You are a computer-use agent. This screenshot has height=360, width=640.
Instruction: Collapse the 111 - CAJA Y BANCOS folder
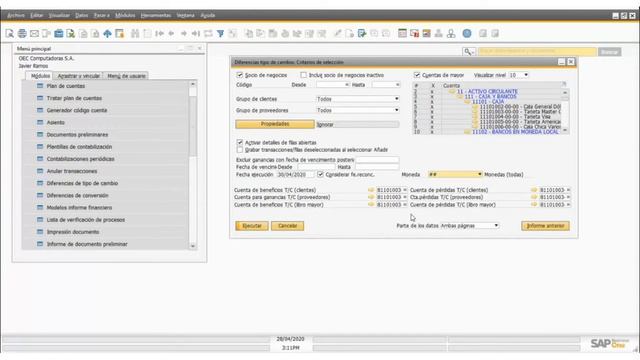[460, 97]
